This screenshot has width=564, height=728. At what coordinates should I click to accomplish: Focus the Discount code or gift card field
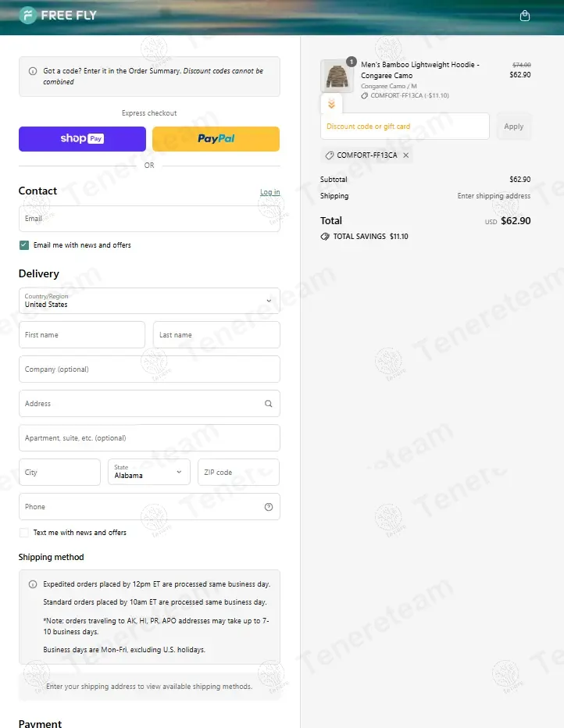(405, 127)
